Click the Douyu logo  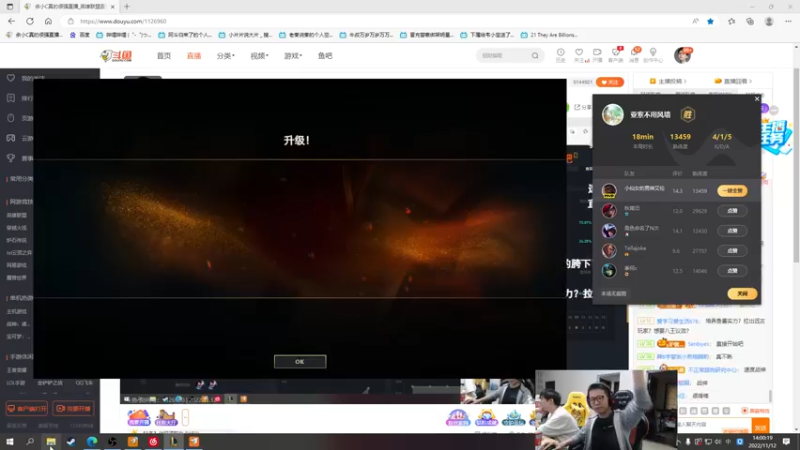[x=116, y=56]
